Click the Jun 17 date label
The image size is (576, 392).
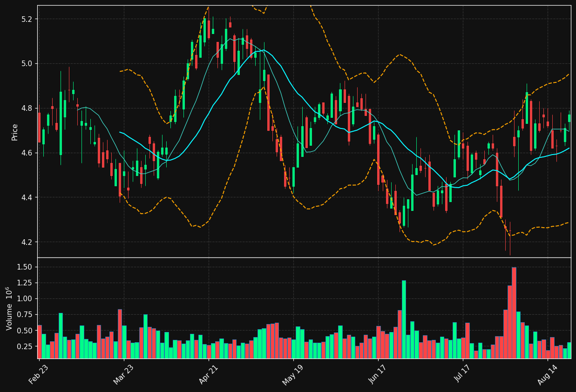[x=378, y=375]
